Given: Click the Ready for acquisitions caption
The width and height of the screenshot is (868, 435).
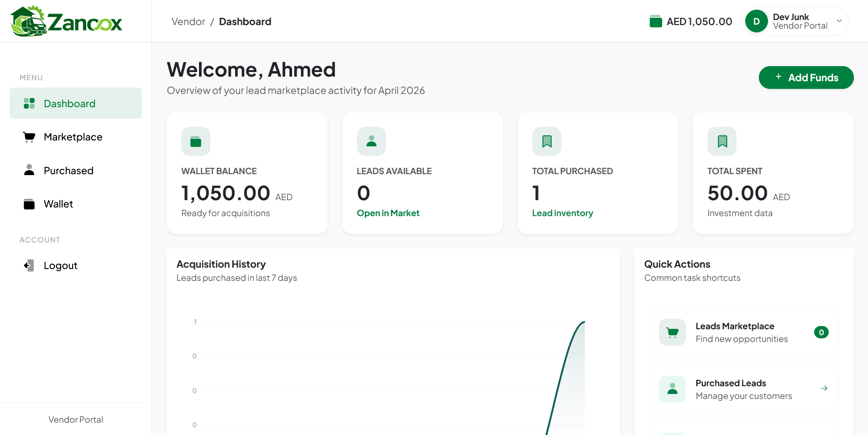Looking at the screenshot, I should coord(225,213).
